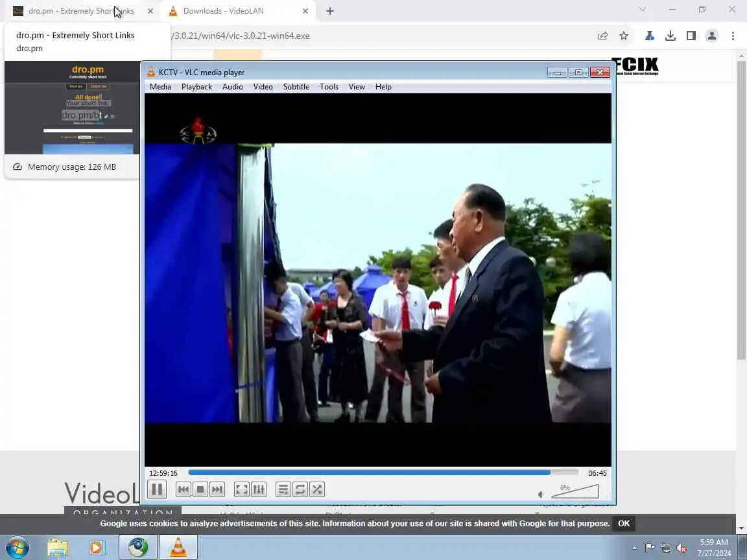Share this page icon in address bar
Image resolution: width=747 pixels, height=560 pixels.
[x=603, y=36]
